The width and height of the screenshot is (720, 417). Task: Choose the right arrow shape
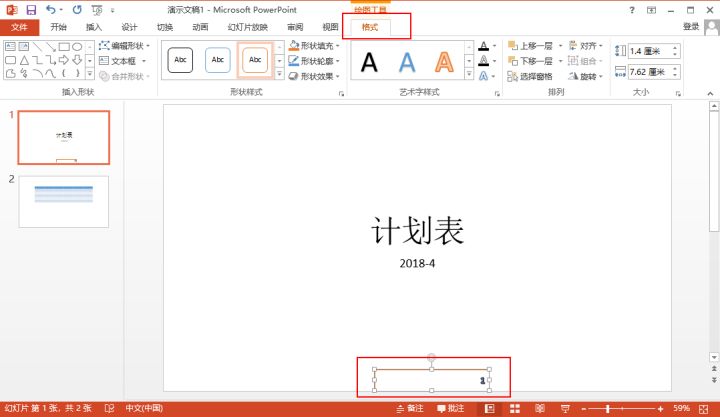pyautogui.click(x=64, y=60)
